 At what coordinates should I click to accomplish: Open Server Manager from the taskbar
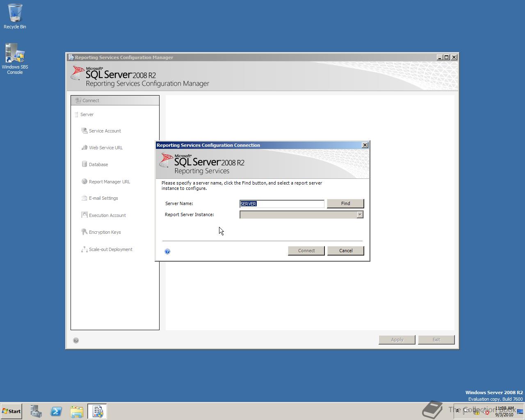(36, 411)
